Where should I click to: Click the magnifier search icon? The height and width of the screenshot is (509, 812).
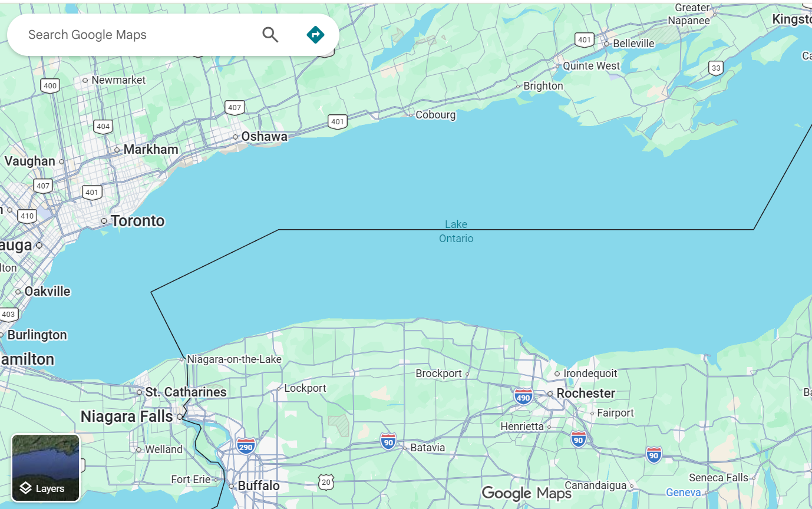click(x=270, y=35)
